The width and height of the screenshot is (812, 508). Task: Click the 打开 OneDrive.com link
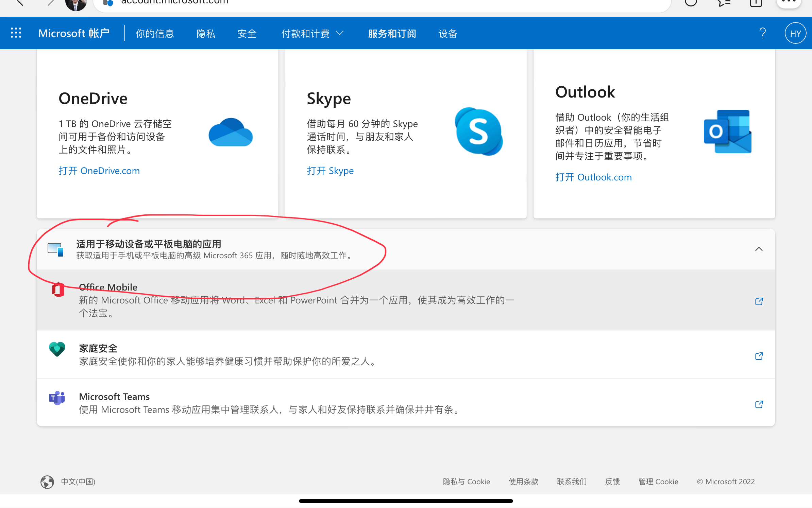click(x=99, y=171)
